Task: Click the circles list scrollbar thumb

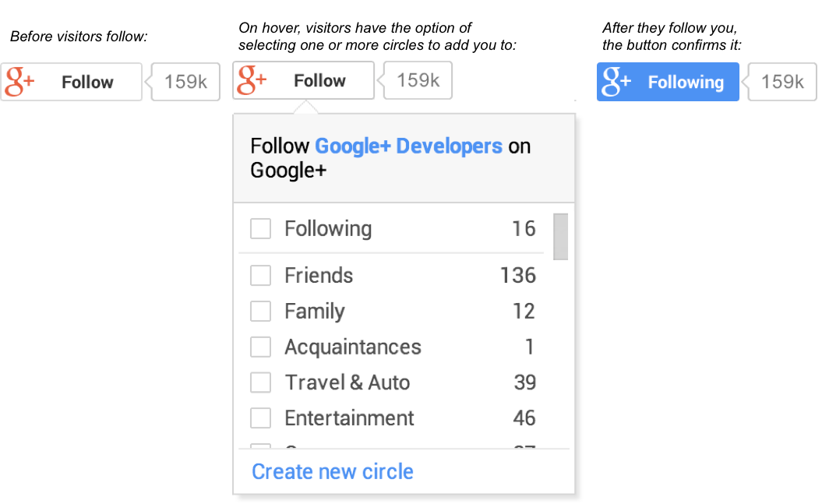Action: click(560, 236)
